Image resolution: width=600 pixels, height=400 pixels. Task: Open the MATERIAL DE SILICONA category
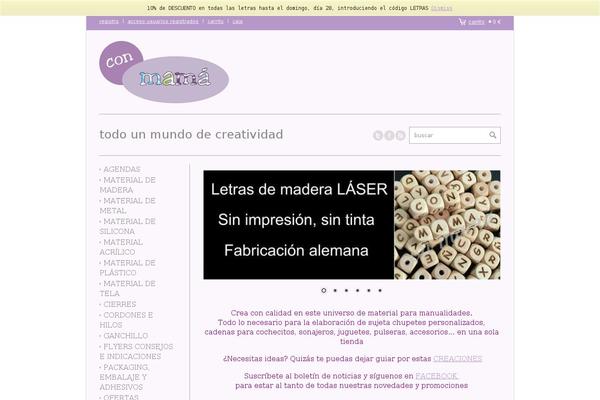point(127,226)
